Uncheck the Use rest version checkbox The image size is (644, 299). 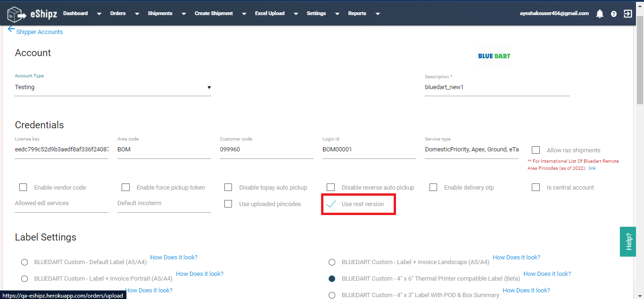(331, 204)
